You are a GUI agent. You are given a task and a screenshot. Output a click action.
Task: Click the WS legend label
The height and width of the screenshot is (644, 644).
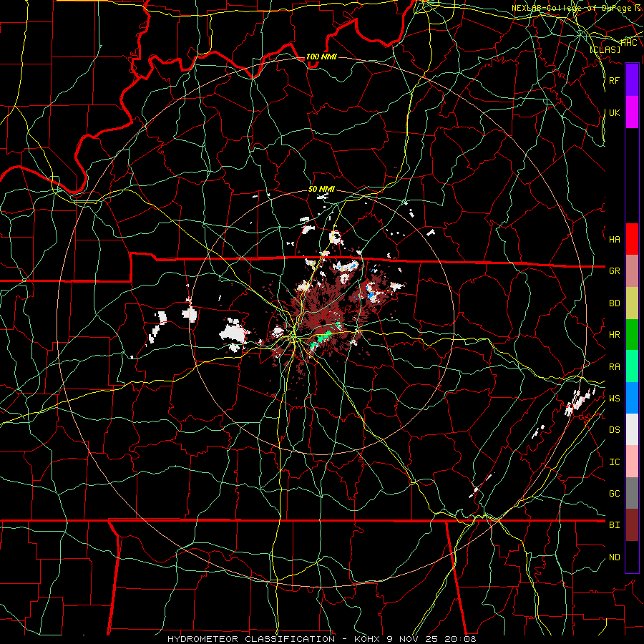[614, 399]
